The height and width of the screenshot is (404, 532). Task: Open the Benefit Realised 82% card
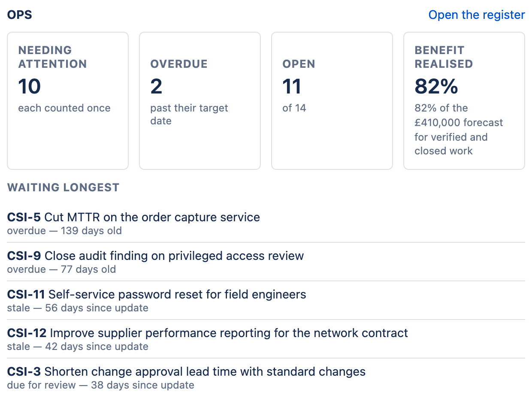pos(464,101)
